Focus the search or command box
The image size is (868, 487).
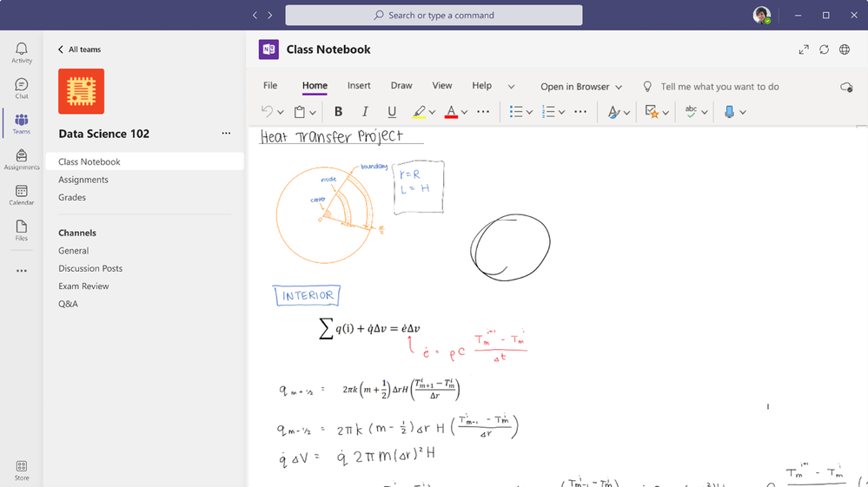(434, 15)
